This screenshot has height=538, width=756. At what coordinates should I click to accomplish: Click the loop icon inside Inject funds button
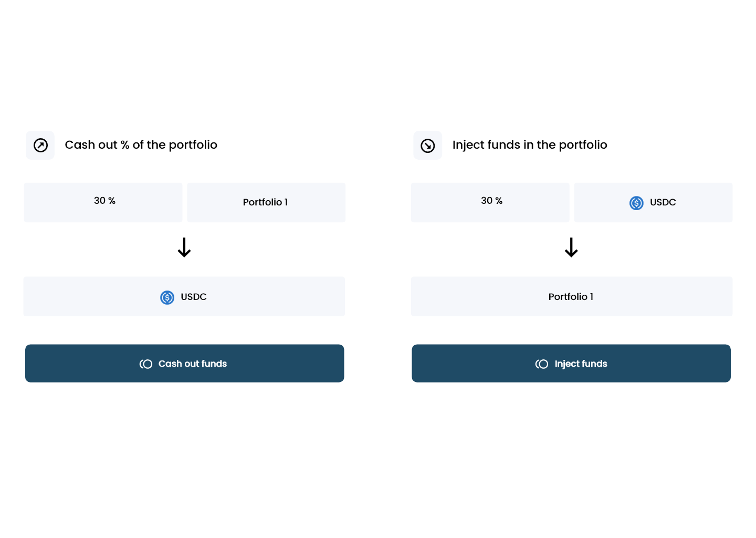pos(542,364)
